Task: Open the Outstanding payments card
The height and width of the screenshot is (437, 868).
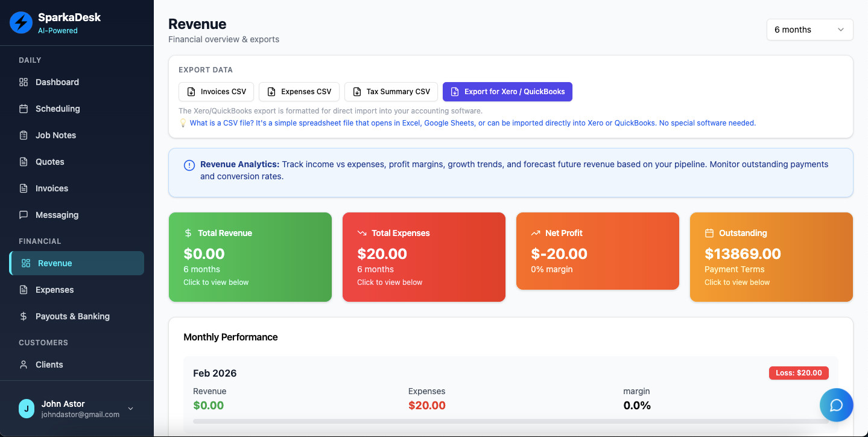Action: 771,257
